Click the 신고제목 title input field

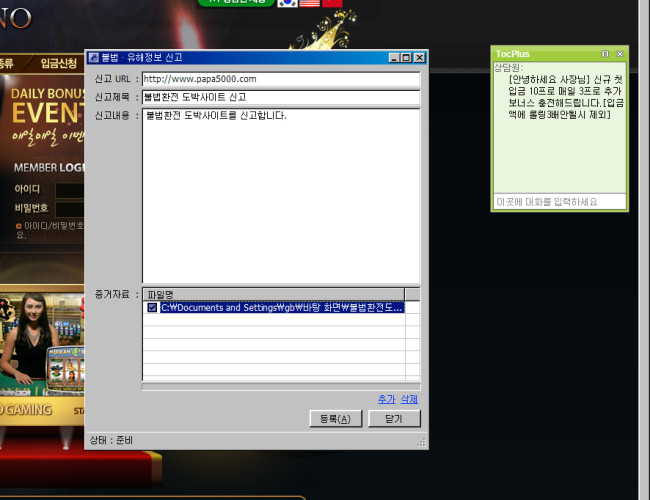[x=280, y=97]
